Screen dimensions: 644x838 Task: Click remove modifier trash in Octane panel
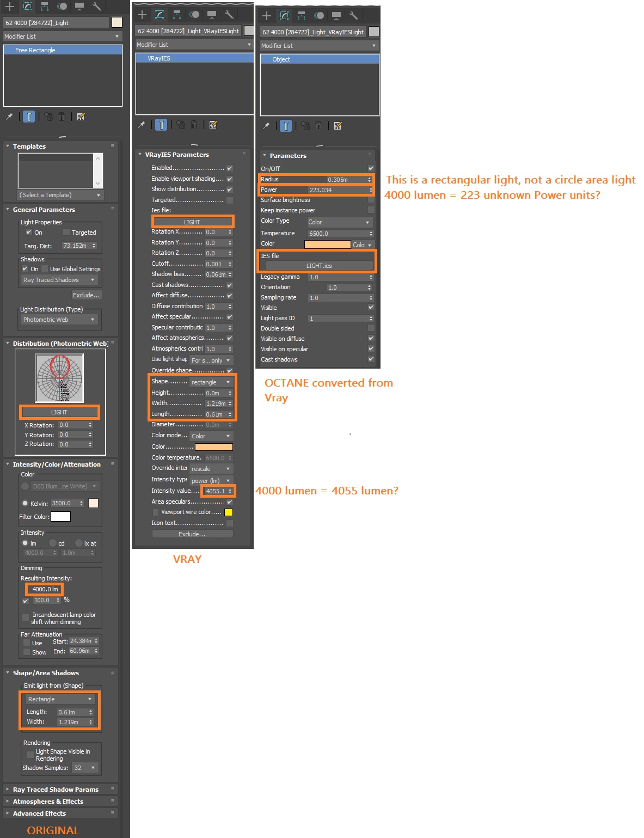tap(318, 126)
